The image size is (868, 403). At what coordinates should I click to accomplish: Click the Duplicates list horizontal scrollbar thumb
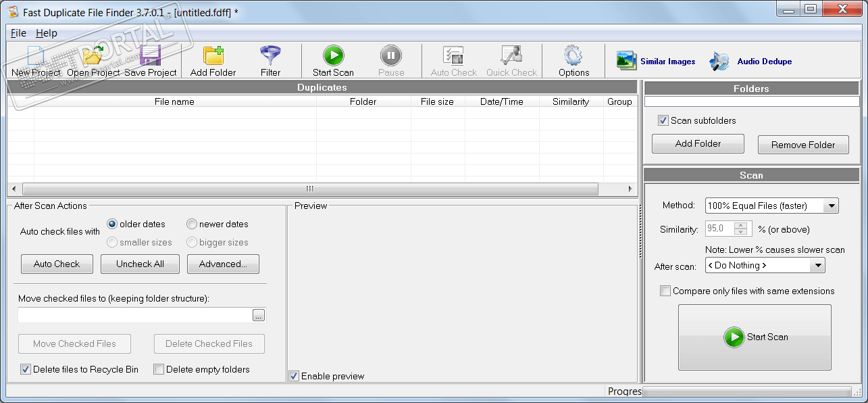(x=310, y=189)
